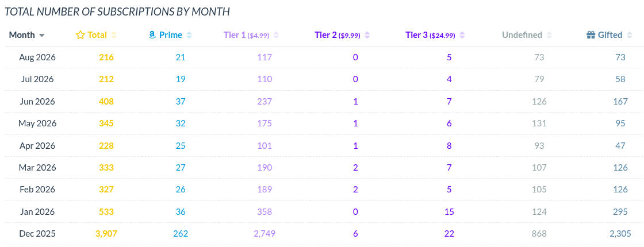Click the Gifted column sort arrows
This screenshot has width=644, height=247.
[x=629, y=35]
